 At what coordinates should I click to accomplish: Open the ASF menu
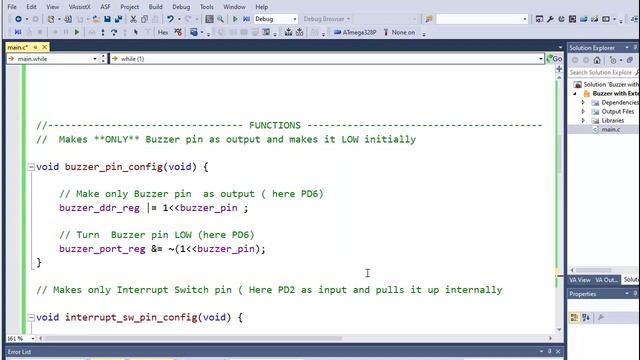click(x=105, y=7)
